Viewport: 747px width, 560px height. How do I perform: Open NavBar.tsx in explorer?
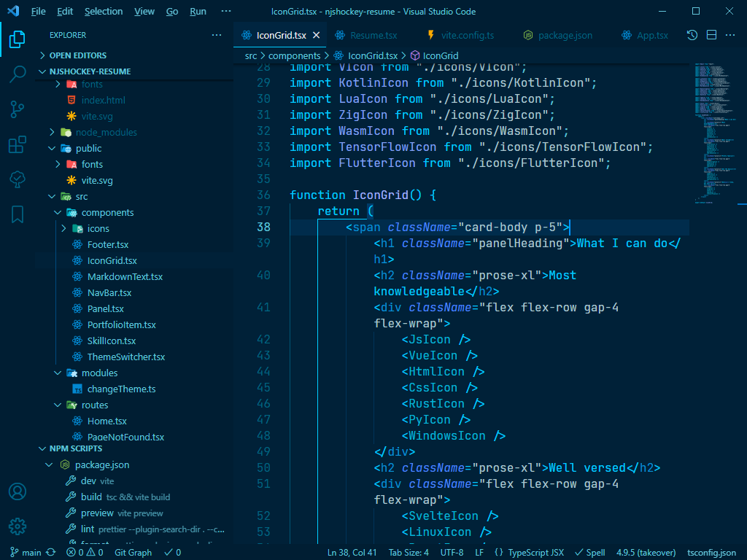(109, 293)
